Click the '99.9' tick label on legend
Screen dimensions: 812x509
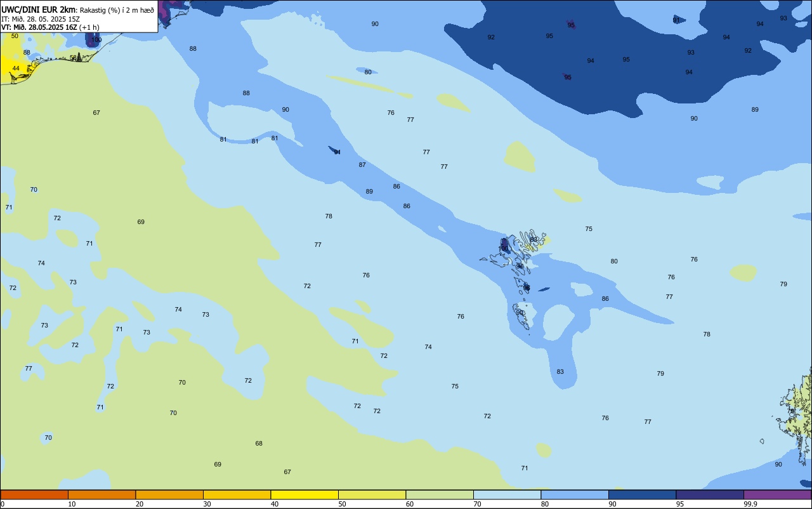tap(750, 504)
